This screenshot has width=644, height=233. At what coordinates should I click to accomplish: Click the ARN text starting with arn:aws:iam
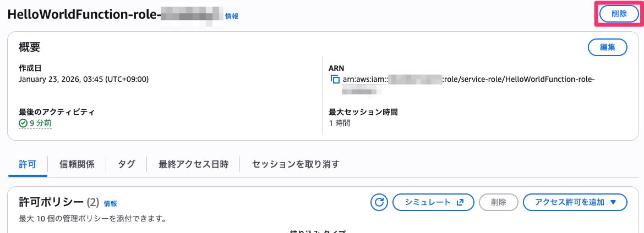468,79
